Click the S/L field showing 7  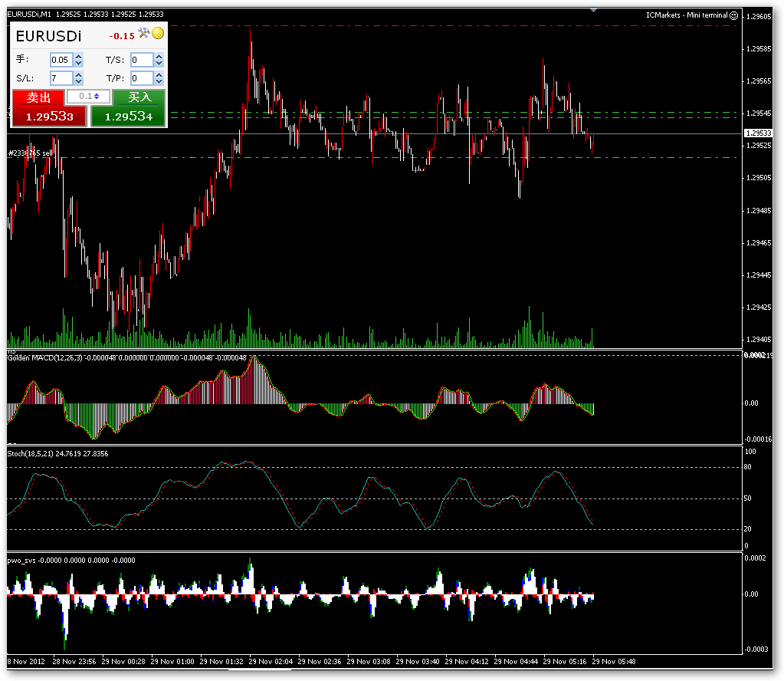(61, 78)
